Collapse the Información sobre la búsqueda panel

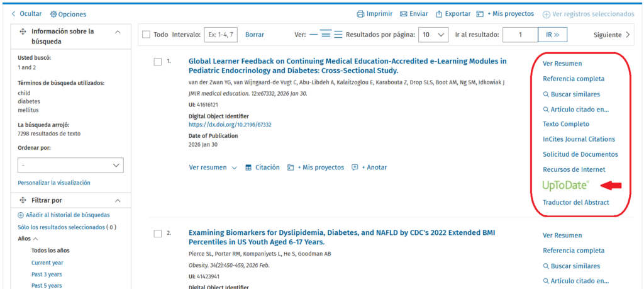(x=118, y=32)
